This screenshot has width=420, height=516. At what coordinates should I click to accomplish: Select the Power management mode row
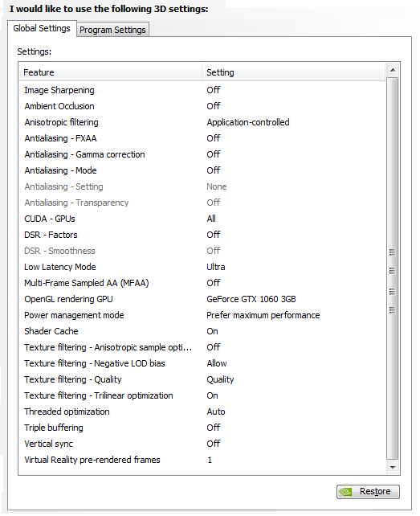[202, 315]
